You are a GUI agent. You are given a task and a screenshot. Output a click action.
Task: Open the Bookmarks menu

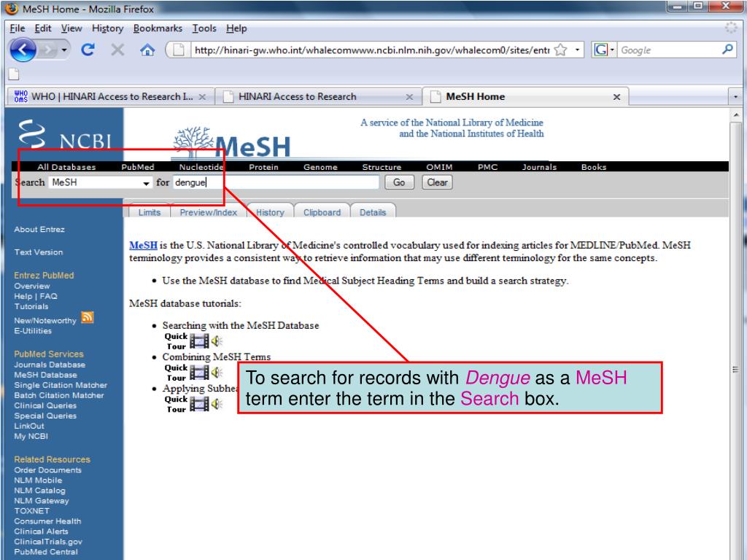point(158,28)
